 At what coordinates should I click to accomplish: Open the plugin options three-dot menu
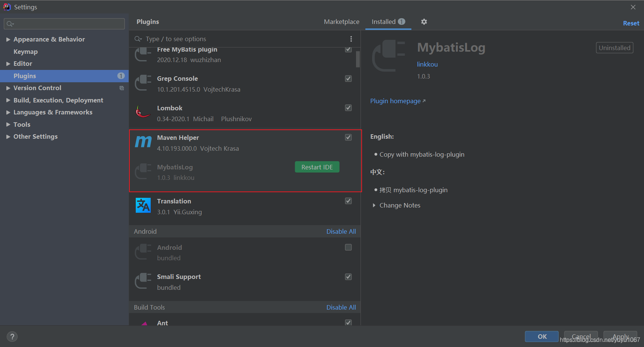pyautogui.click(x=351, y=39)
